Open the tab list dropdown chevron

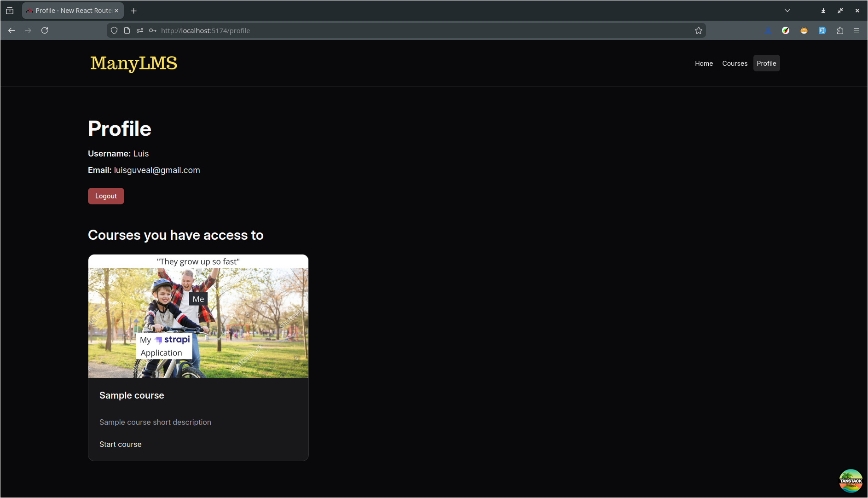pos(787,10)
